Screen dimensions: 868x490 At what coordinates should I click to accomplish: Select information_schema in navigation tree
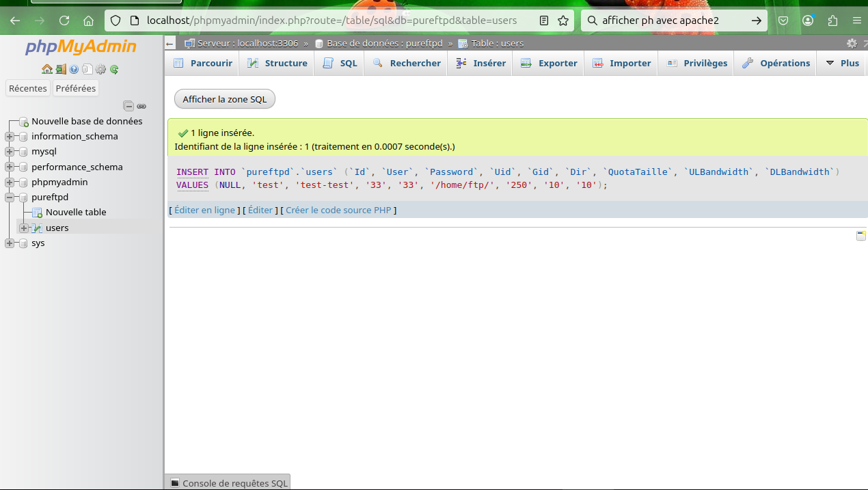tap(74, 137)
